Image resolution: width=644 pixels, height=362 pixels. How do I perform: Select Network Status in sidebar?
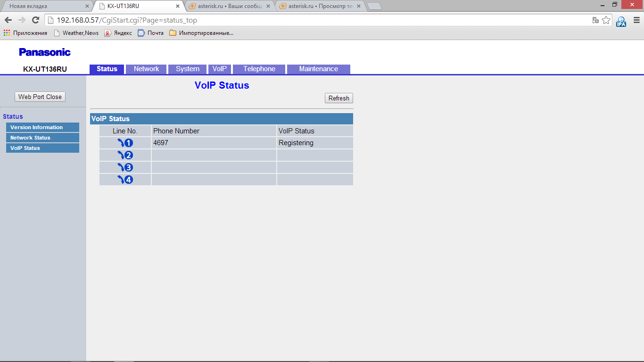pos(42,138)
